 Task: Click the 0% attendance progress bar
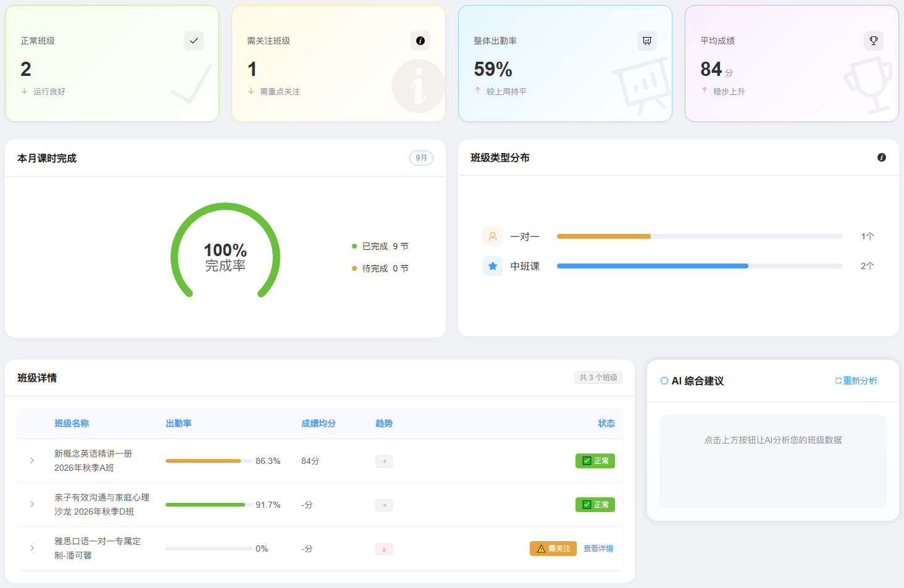click(x=209, y=549)
